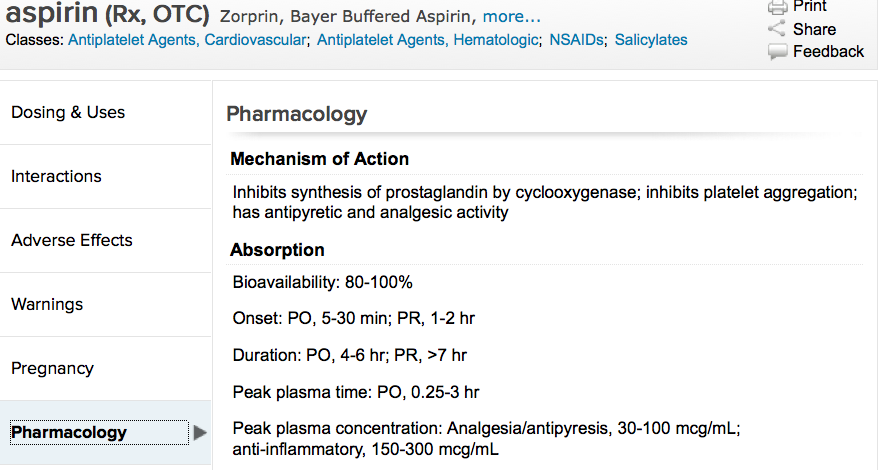
Task: Open Antiplatelet Agents, Cardiovascular class link
Action: pyautogui.click(x=187, y=40)
